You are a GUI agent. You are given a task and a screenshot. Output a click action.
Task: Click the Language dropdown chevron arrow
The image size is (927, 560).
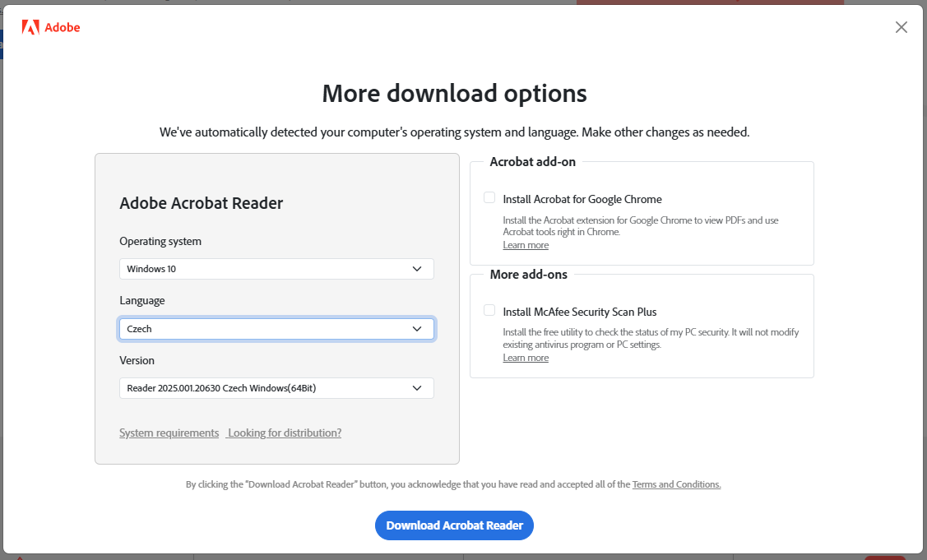click(x=417, y=329)
